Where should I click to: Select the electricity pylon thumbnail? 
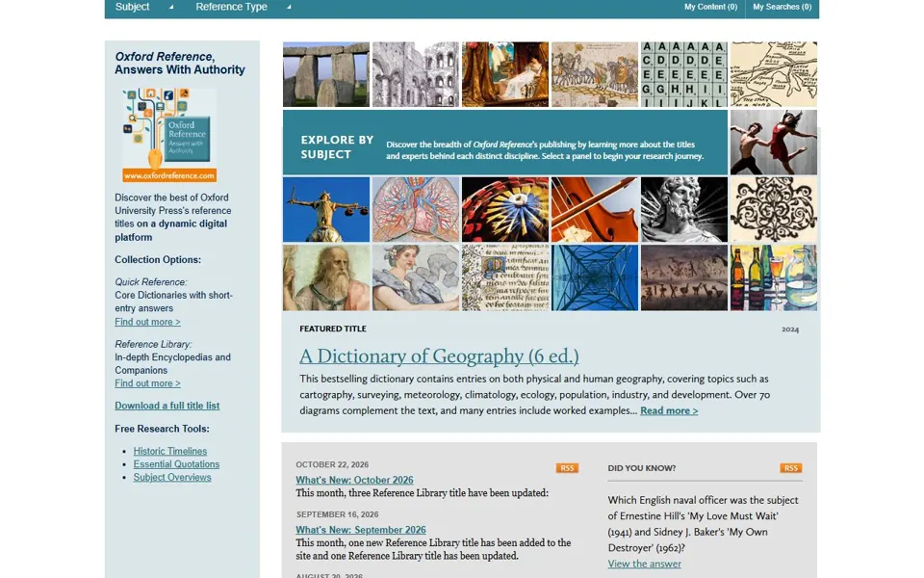click(x=595, y=277)
